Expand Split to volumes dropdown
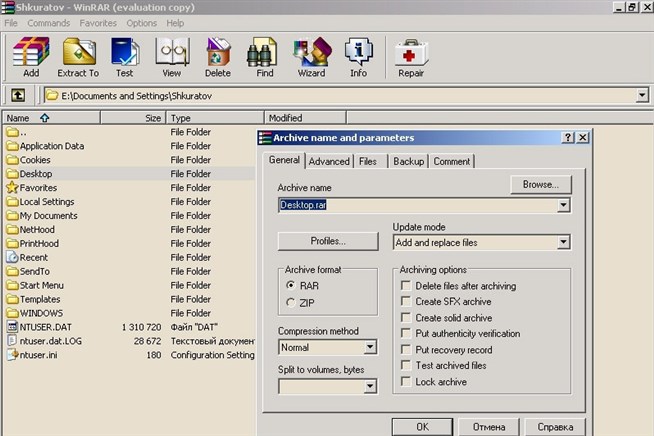 click(x=370, y=384)
